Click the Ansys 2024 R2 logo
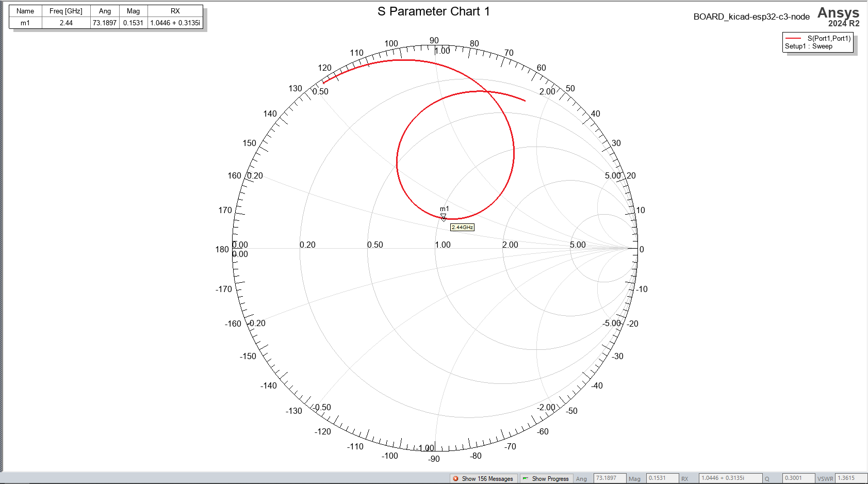 (839, 15)
